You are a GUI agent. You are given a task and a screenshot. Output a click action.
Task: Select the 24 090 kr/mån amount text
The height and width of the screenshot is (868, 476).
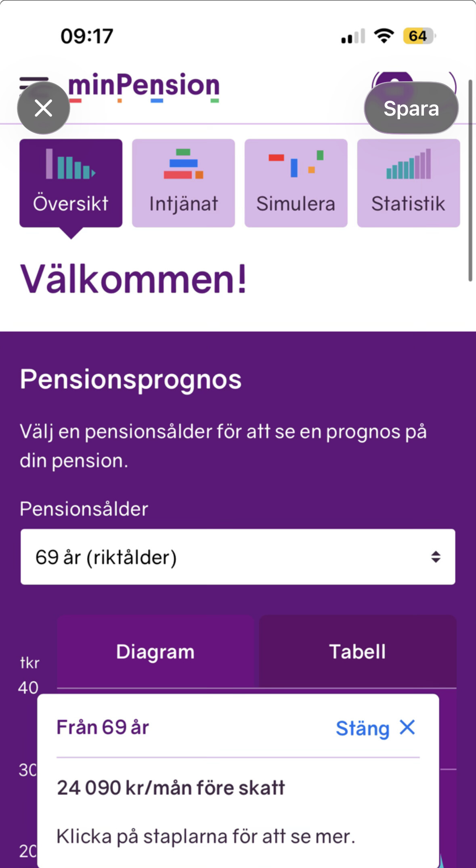pos(171,788)
